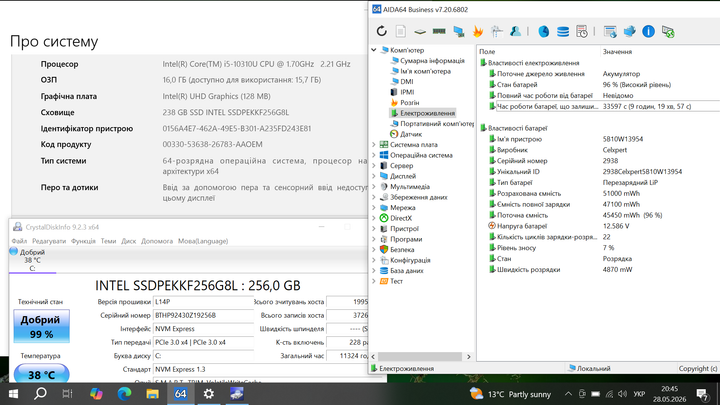Open Редагувати menu in CrystalDiskInfo
This screenshot has height=405, width=720.
click(x=49, y=241)
